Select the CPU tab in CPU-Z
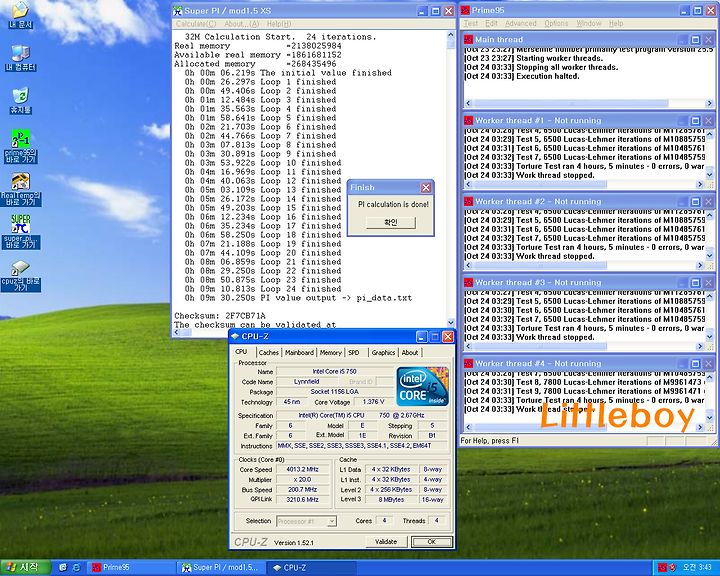 [x=241, y=351]
